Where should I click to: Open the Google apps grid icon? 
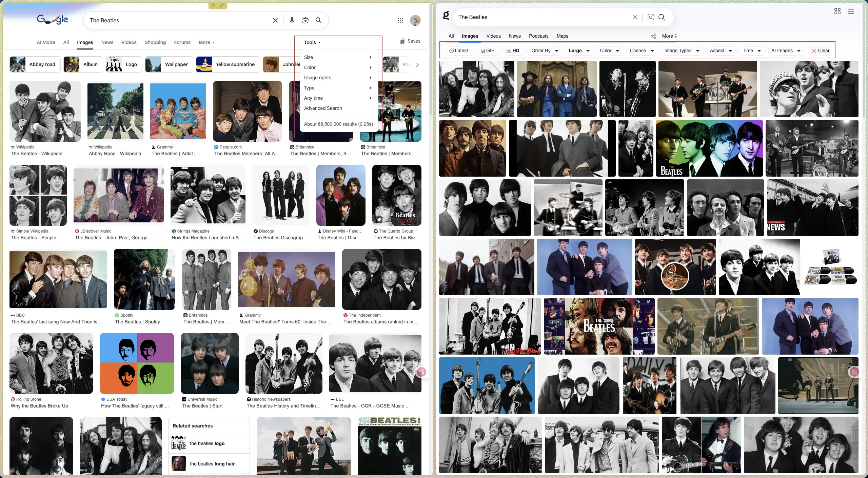400,20
